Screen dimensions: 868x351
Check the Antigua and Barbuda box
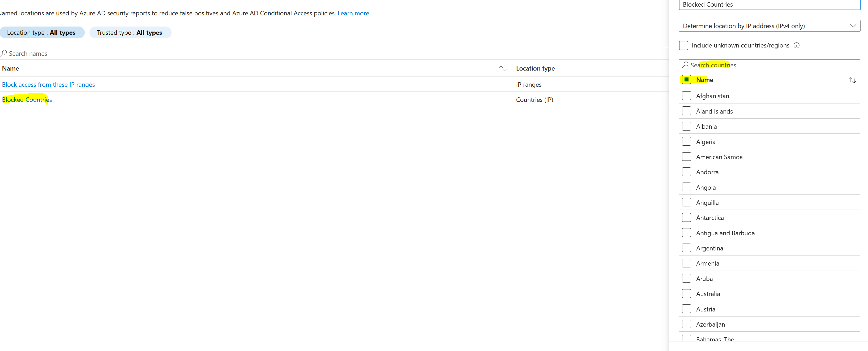pos(686,233)
